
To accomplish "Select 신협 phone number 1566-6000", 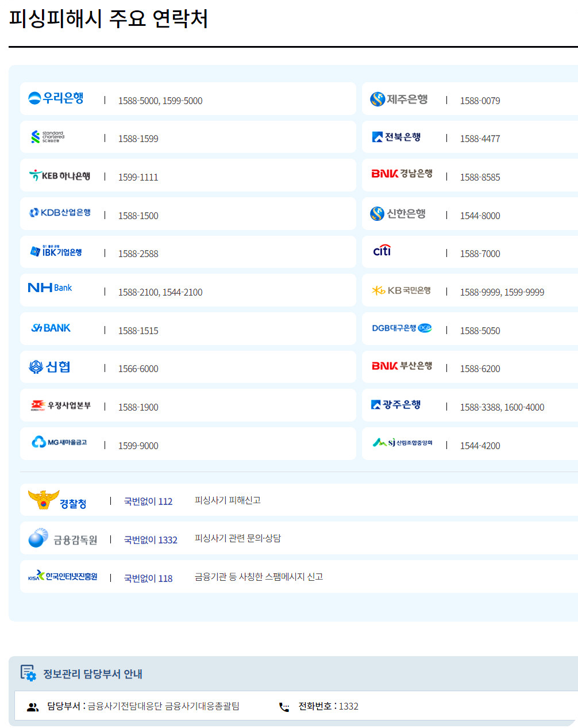I will [138, 369].
